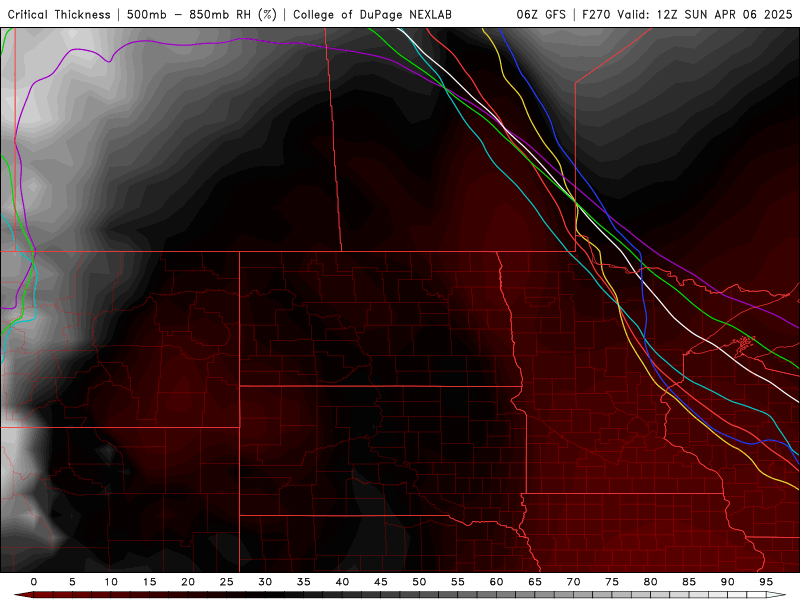Click the 0 label on the color scale
Image resolution: width=800 pixels, height=600 pixels.
[34, 582]
